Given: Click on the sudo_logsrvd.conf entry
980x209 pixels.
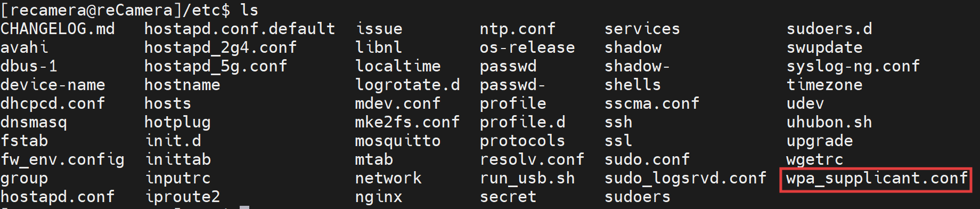Looking at the screenshot, I should [685, 178].
